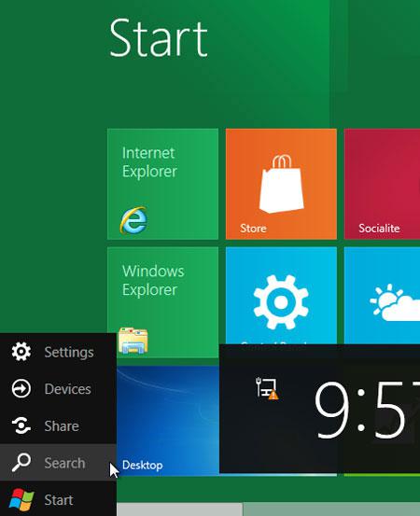Click the 9:57 clock display
Image resolution: width=420 pixels, height=516 pixels.
(x=367, y=410)
